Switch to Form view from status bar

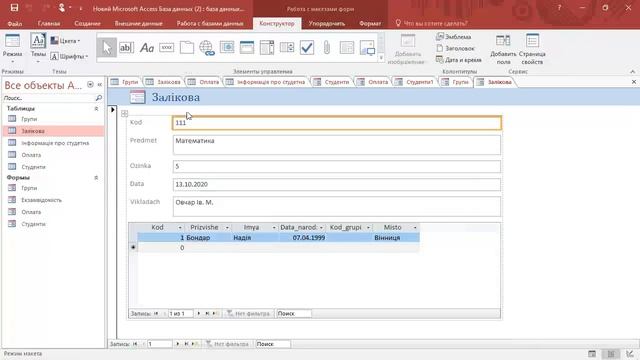[x=592, y=354]
